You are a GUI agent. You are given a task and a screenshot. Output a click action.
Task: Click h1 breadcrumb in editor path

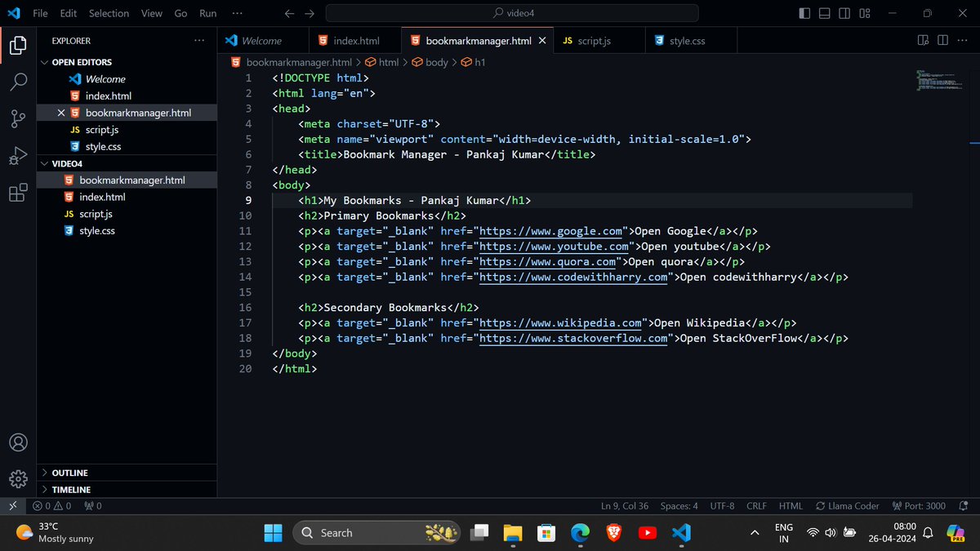pos(474,62)
